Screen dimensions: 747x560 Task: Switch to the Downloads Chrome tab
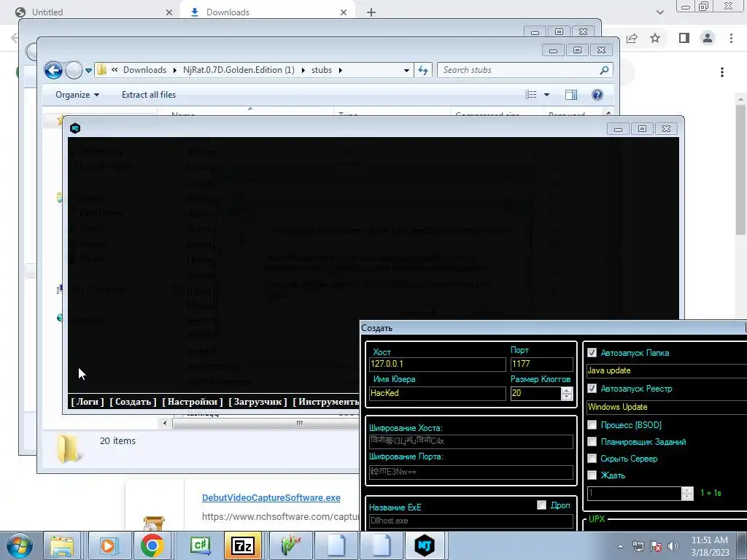click(267, 12)
